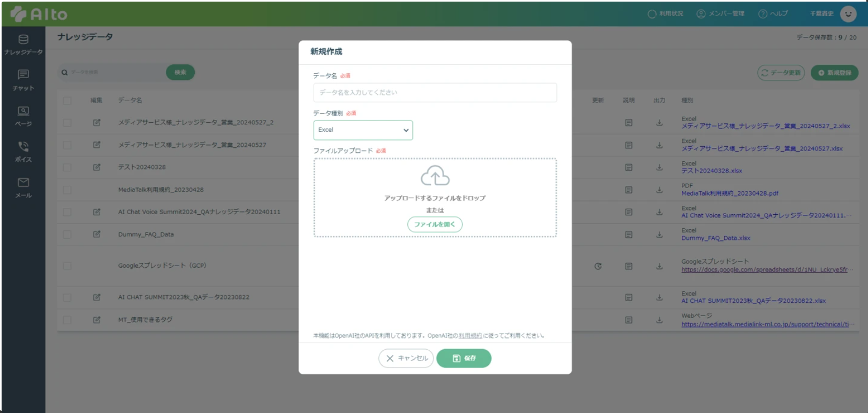Check the Googleスプレッドシート (GCP) row checkbox
This screenshot has width=868, height=413.
(67, 266)
